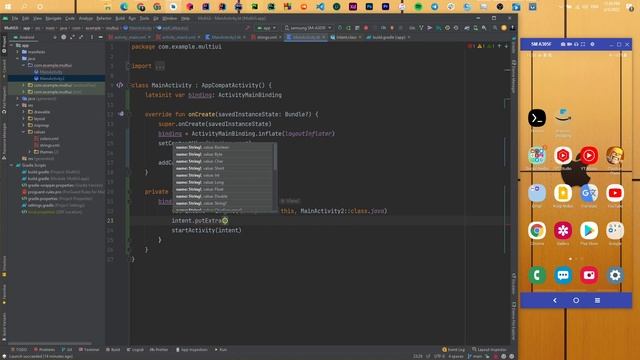Click override gutter icon beside onCreate
The height and width of the screenshot is (360, 640).
121,114
